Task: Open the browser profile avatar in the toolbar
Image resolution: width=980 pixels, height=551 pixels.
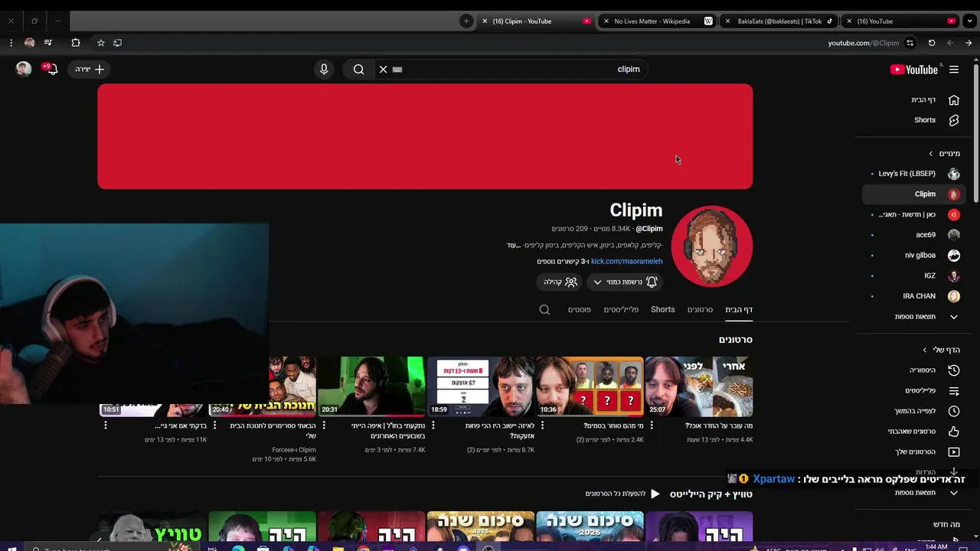Action: pyautogui.click(x=29, y=43)
